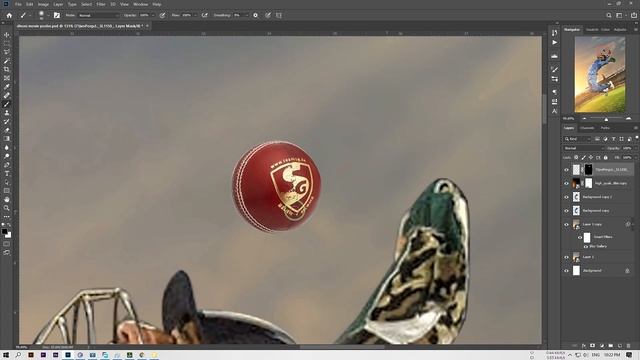Click the Navigator preview thumbnail

[x=600, y=75]
